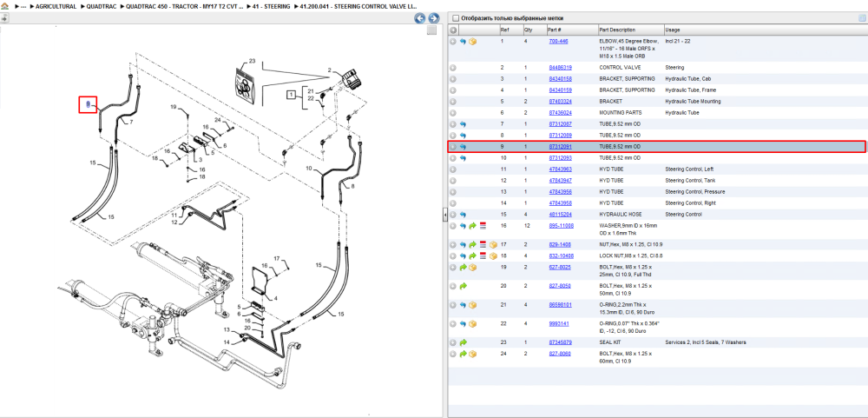Click the grid icon at parts list top-right
This screenshot has height=418, width=868.
861,18
